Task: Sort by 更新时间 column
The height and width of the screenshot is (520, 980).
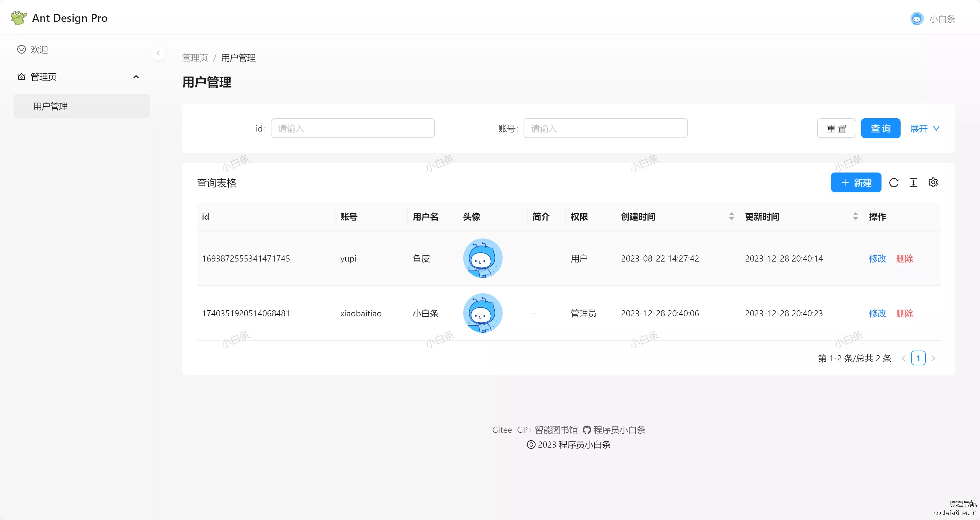Action: (855, 217)
